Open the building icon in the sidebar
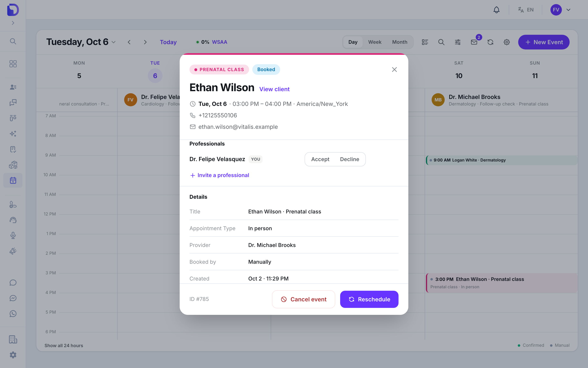This screenshot has width=588, height=368. [13, 339]
